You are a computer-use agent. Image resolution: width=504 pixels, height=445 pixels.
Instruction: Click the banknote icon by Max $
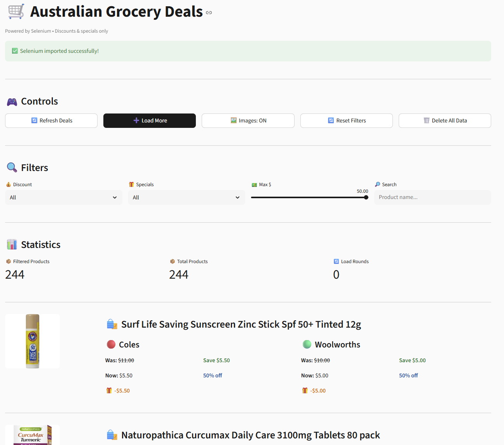(x=254, y=185)
